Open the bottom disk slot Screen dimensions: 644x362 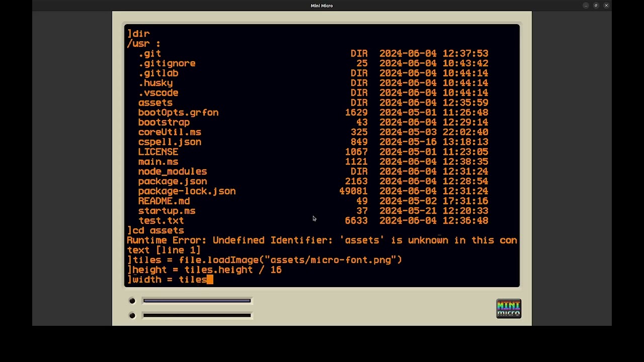[x=197, y=315]
